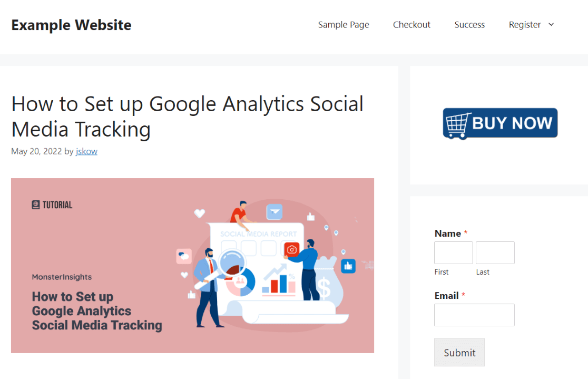Open the Sample Page menu item
The width and height of the screenshot is (588, 379).
tap(344, 24)
